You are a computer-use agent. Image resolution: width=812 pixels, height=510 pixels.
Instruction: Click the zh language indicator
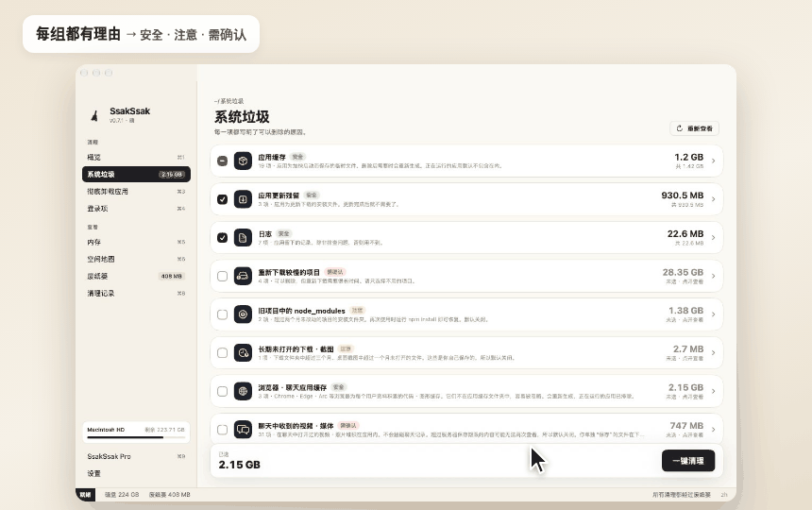pos(724,495)
